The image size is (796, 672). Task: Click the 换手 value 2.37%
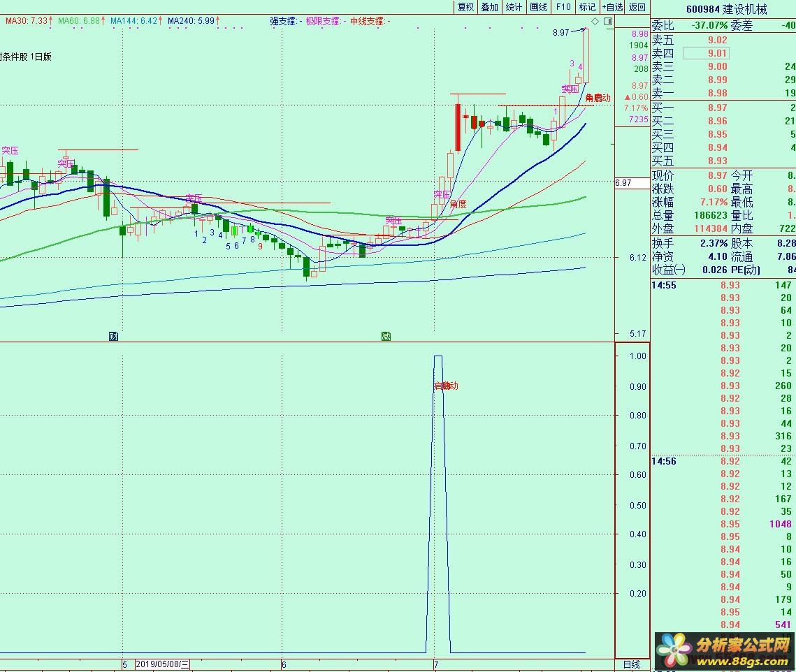(714, 243)
